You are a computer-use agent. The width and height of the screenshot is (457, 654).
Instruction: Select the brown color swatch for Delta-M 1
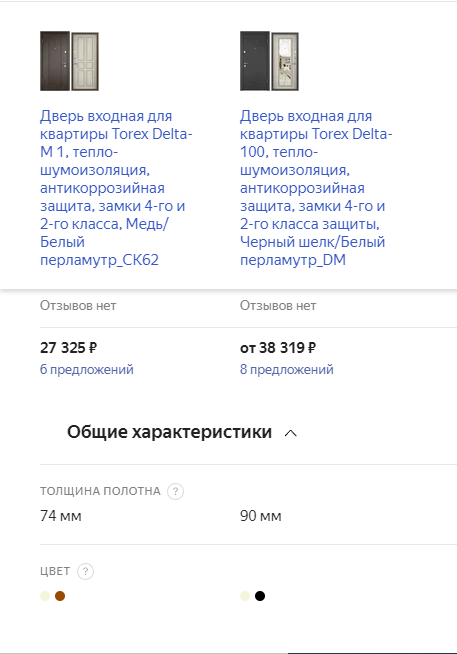(60, 596)
